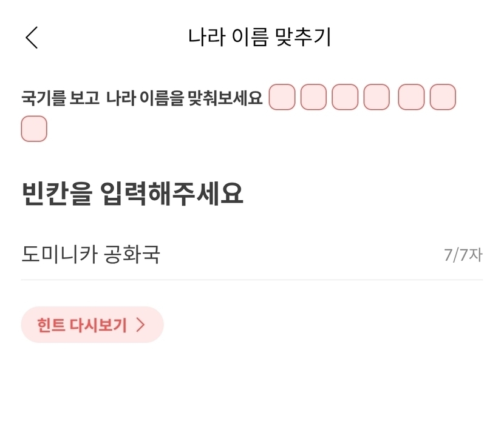Select the fourth pink letter box
Viewport: 504px width, 438px height.
376,97
